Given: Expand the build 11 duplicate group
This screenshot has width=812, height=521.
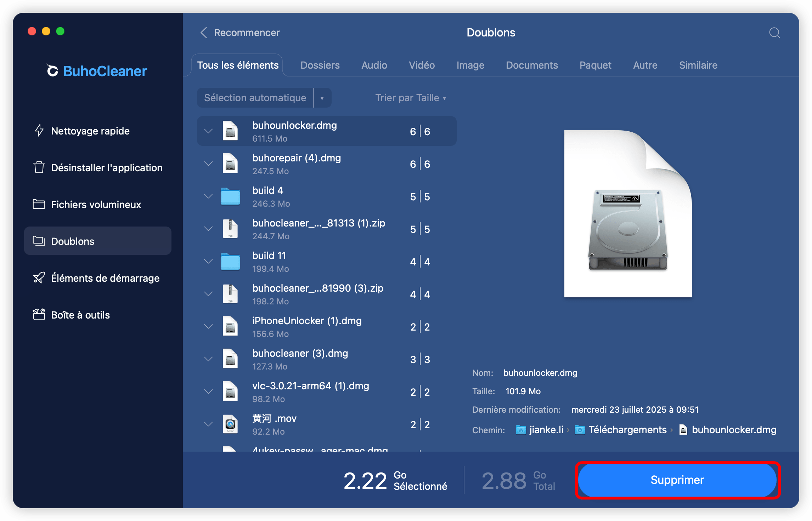Looking at the screenshot, I should [208, 261].
